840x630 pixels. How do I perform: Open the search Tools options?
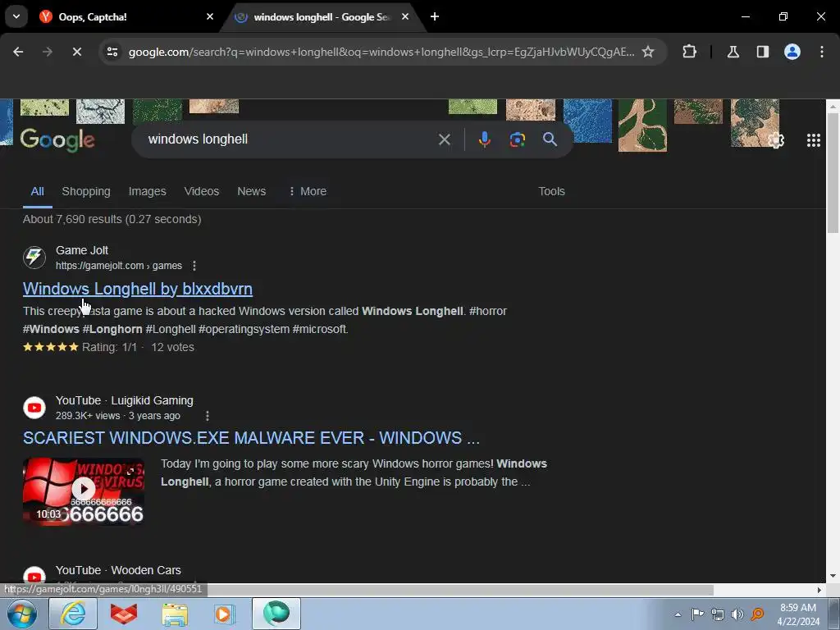[x=551, y=191]
